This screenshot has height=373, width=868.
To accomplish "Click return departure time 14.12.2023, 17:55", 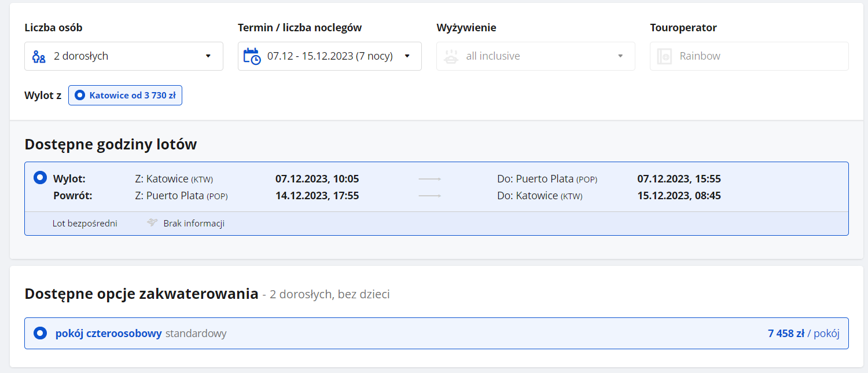I will click(317, 196).
